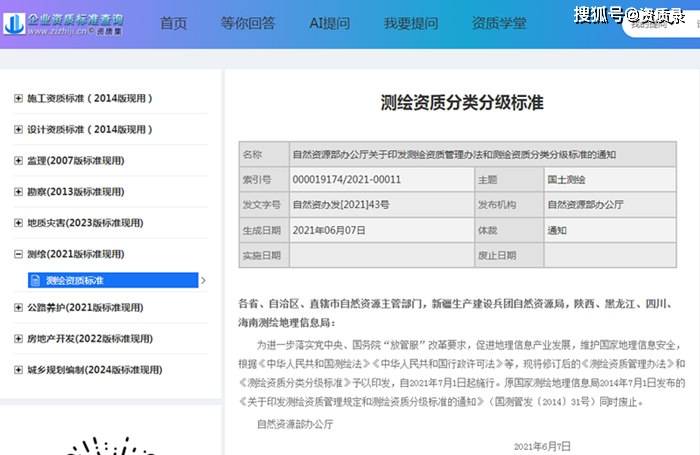Go to the 首页 navigation tab
The width and height of the screenshot is (700, 455).
(173, 23)
